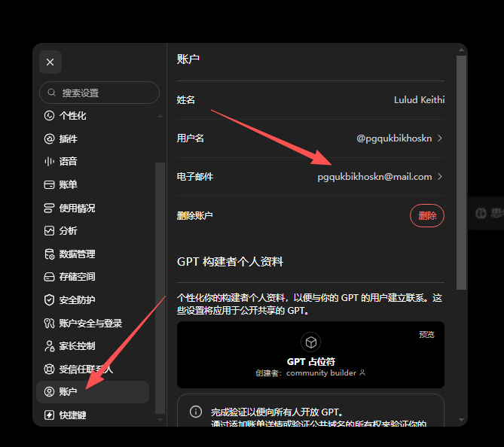
Task: Click the 存储空间 drive icon
Action: pyautogui.click(x=49, y=277)
